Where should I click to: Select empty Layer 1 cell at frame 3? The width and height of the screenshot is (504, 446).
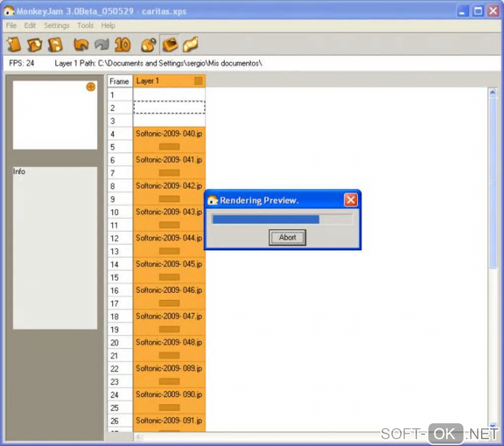pyautogui.click(x=169, y=121)
